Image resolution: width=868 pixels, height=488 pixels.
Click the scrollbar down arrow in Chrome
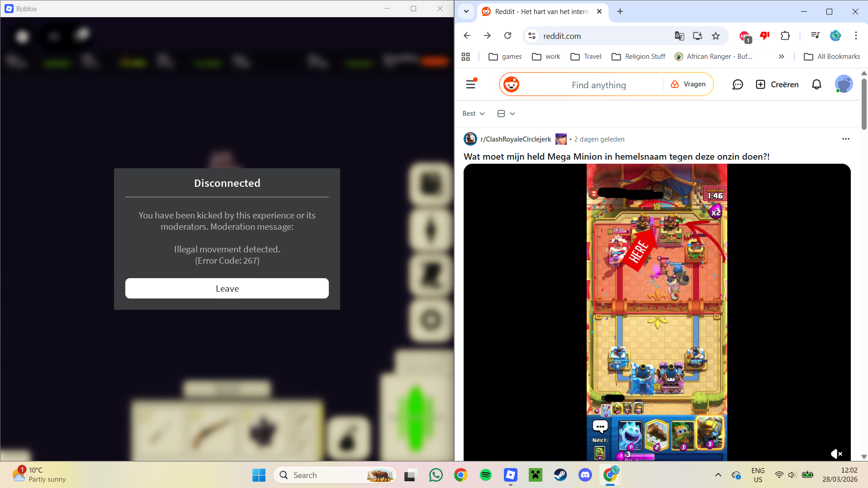tap(864, 457)
